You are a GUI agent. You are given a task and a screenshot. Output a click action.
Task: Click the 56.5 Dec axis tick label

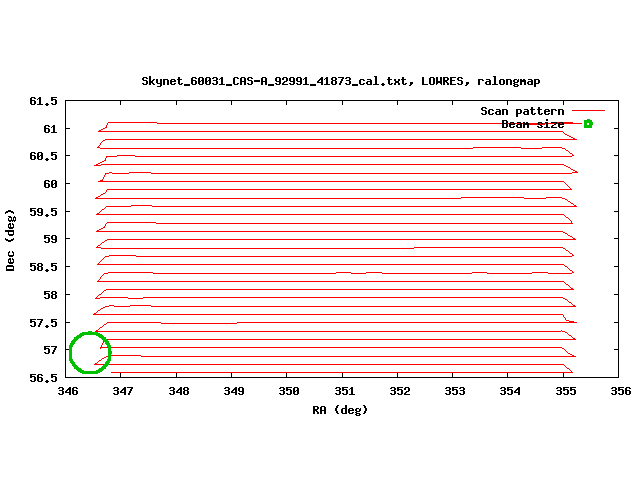click(x=43, y=378)
